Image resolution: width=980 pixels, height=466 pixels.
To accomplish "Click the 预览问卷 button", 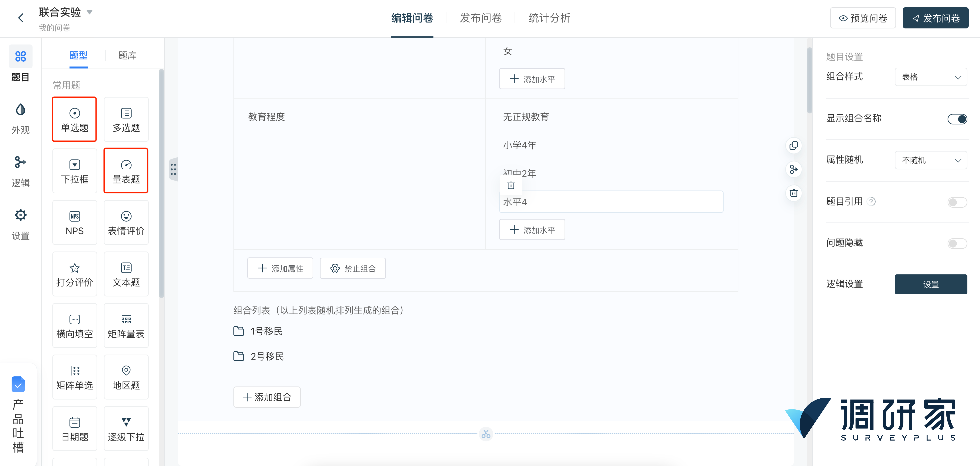I will point(863,18).
